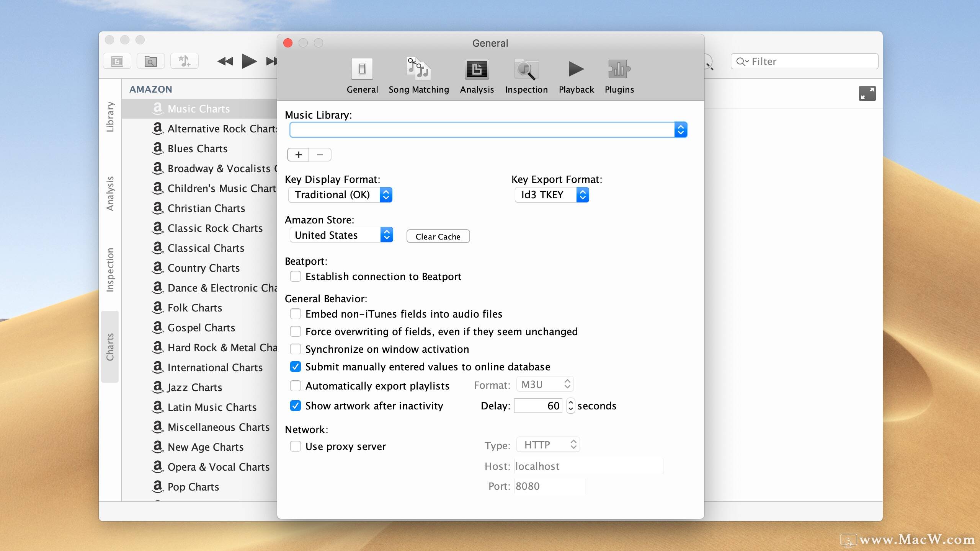Switch to the Inspection sidebar tab
Screen dimensions: 980x551
(x=110, y=270)
